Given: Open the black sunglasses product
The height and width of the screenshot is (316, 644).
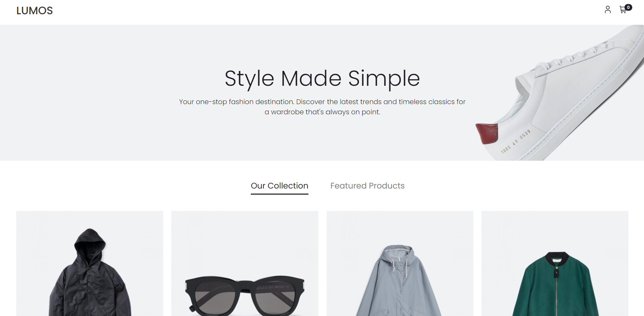Looking at the screenshot, I should coord(244,292).
